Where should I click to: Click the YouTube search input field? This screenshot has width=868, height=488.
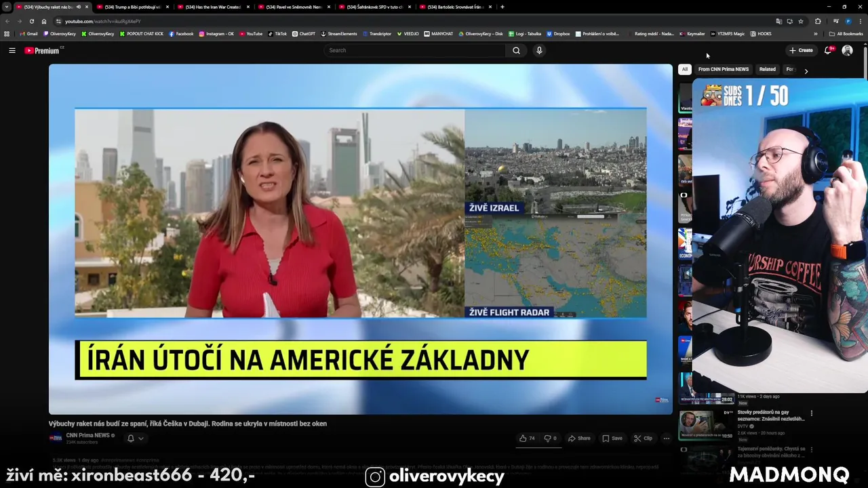(415, 50)
